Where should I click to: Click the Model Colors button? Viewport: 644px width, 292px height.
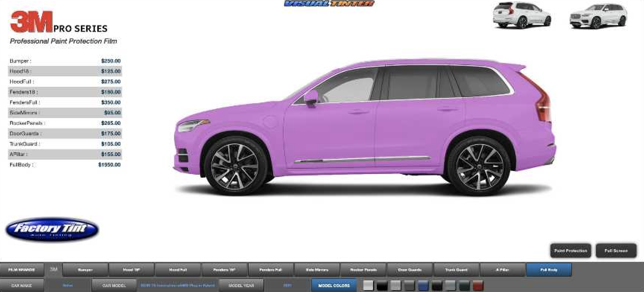coord(334,286)
